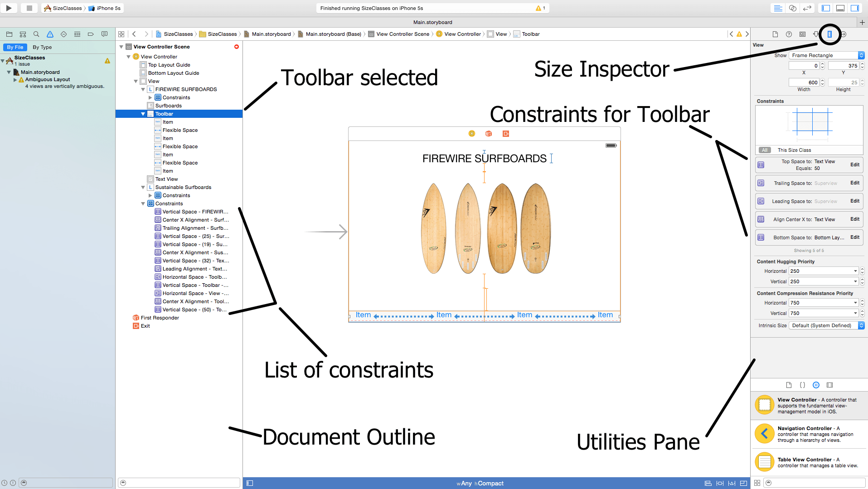Hide the Utilities pane
868x489 pixels.
click(855, 8)
